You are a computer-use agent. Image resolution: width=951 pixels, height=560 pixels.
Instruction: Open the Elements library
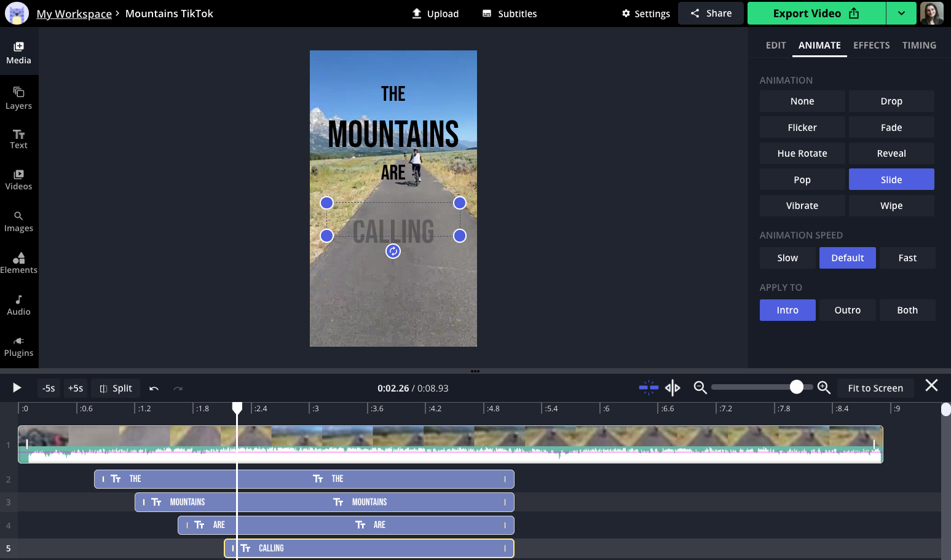(18, 262)
